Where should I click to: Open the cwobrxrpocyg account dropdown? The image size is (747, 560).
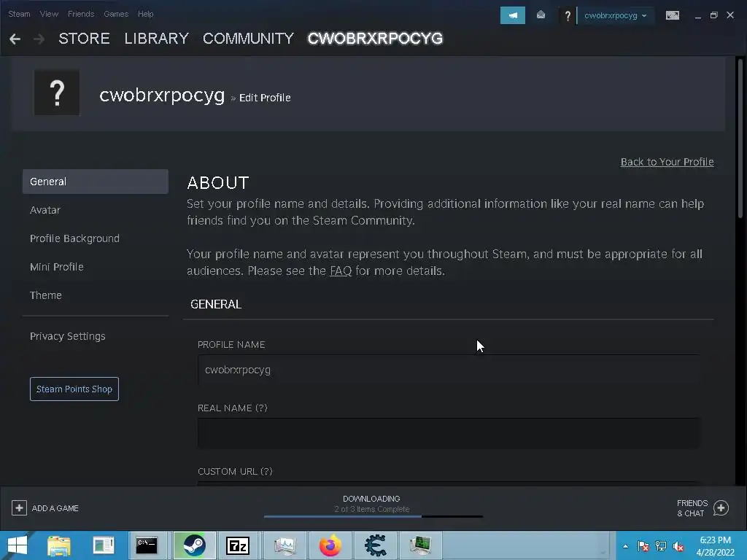(x=616, y=15)
